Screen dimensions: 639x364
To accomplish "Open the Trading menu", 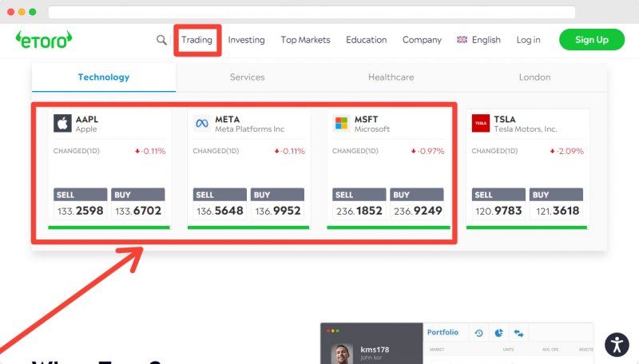I will click(x=196, y=40).
